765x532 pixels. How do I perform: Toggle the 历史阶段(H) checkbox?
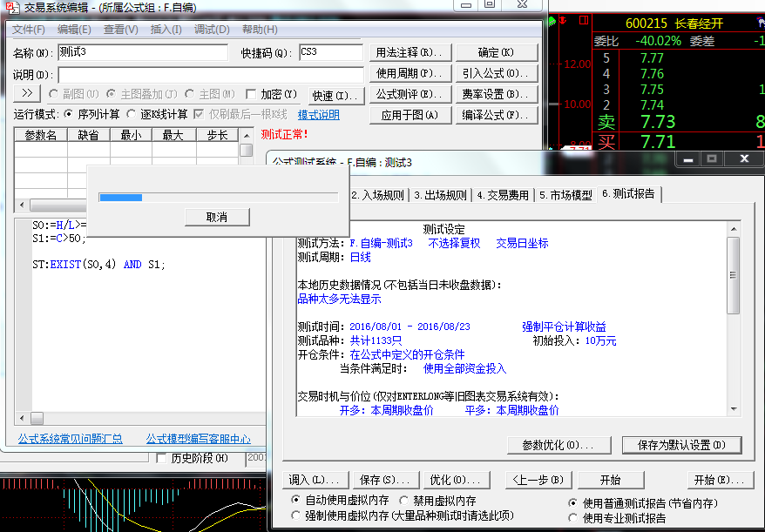(x=161, y=458)
